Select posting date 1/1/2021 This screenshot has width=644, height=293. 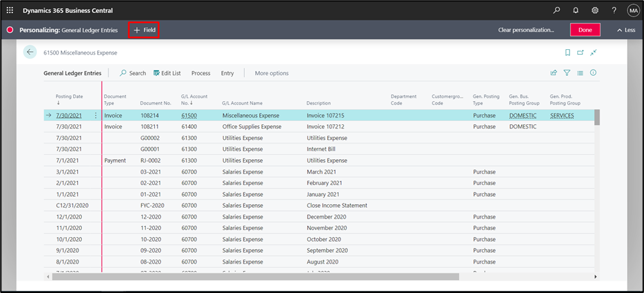click(x=68, y=194)
